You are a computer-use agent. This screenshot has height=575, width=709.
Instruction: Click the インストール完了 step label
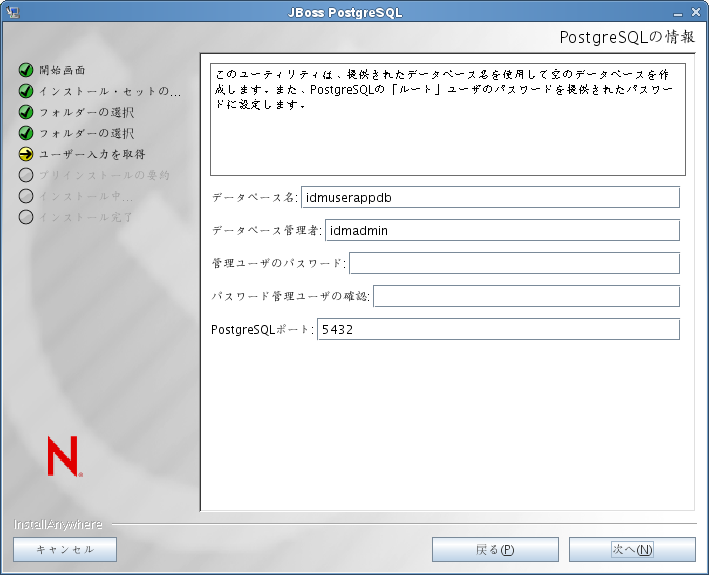pos(86,217)
